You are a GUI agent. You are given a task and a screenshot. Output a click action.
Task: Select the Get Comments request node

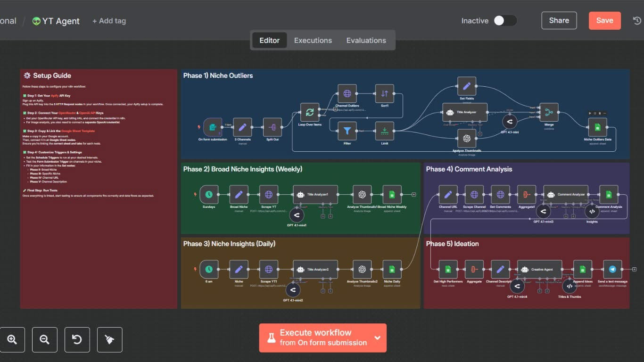tap(500, 194)
